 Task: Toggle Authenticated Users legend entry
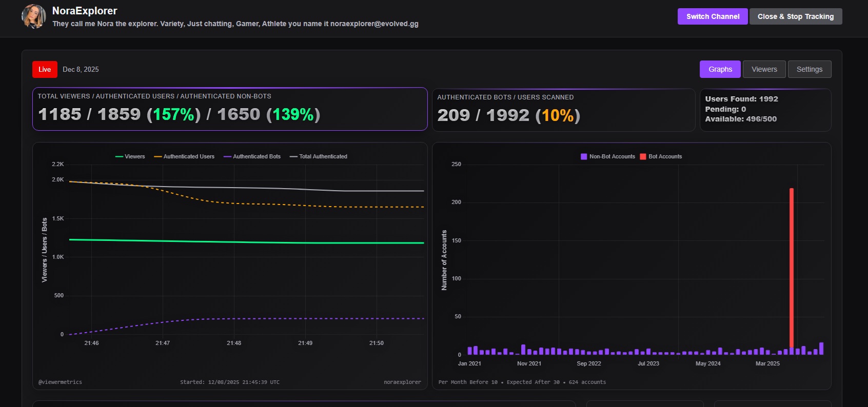click(x=184, y=156)
